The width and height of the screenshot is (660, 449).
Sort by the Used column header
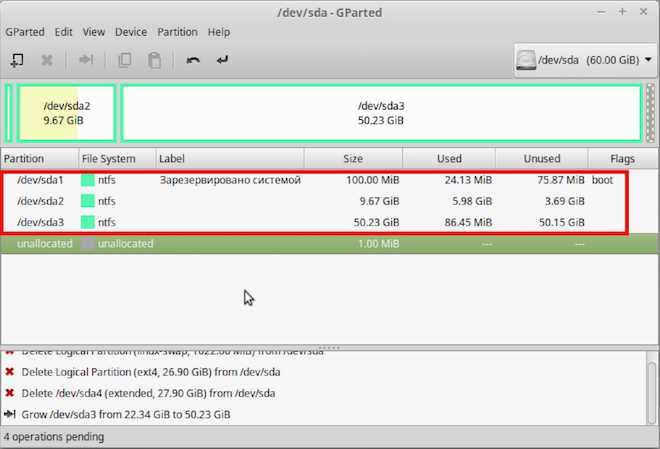[x=449, y=159]
